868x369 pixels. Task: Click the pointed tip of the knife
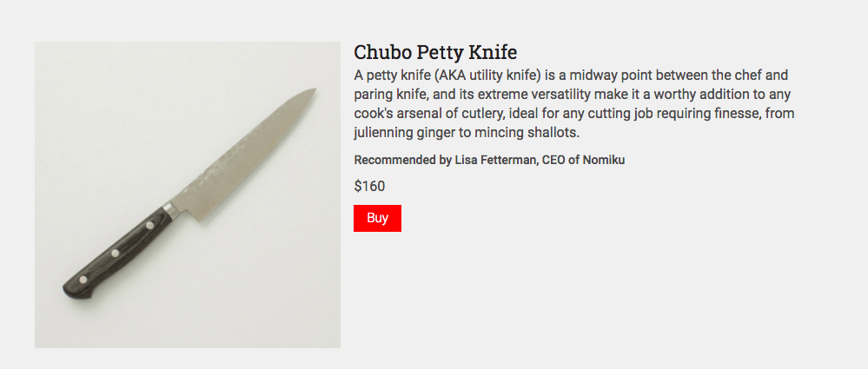[x=310, y=91]
